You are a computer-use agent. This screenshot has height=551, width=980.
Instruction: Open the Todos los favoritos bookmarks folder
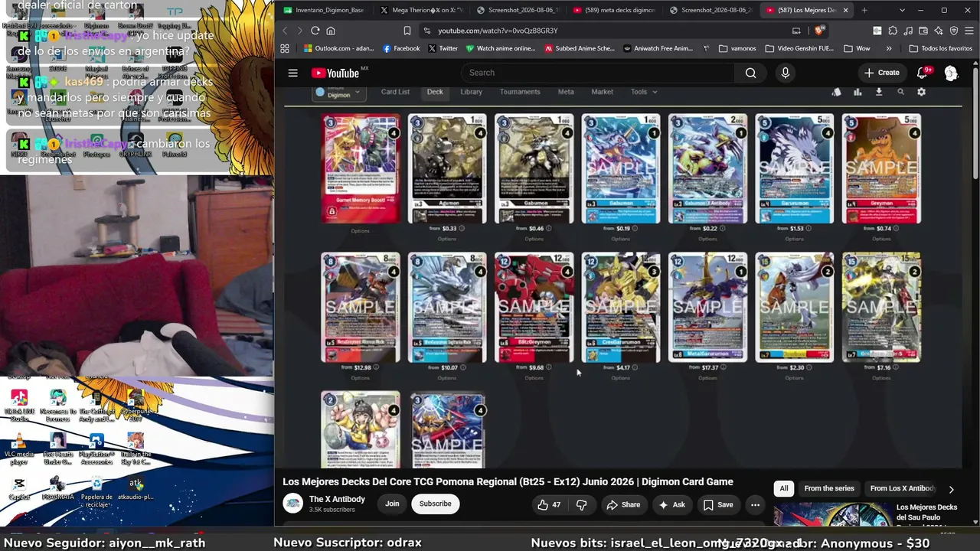940,48
